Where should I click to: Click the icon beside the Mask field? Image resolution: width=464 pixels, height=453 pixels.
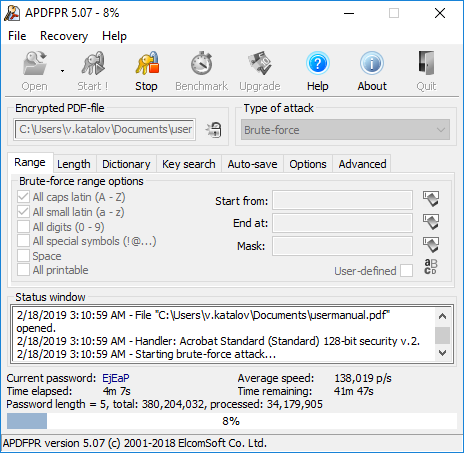tap(431, 245)
